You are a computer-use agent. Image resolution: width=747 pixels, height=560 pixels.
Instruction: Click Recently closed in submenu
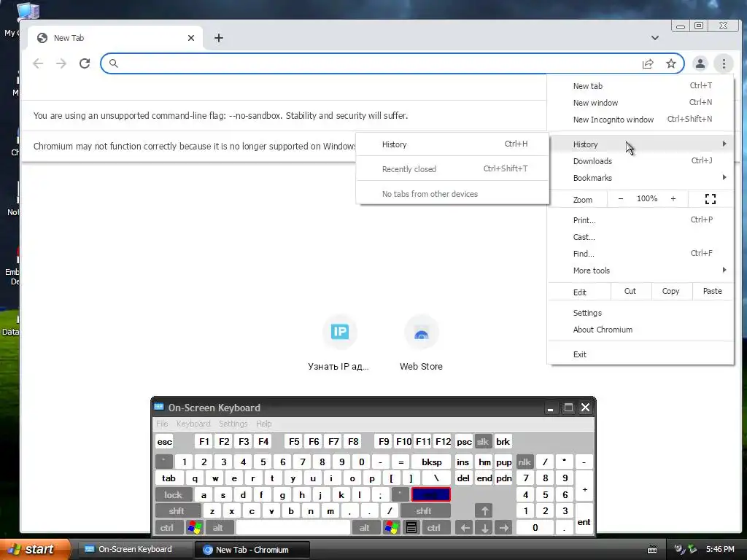click(x=452, y=169)
